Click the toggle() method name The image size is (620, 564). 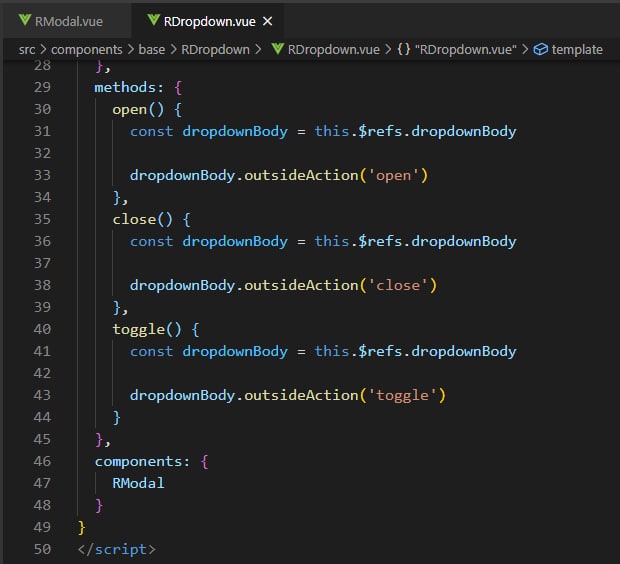(138, 330)
